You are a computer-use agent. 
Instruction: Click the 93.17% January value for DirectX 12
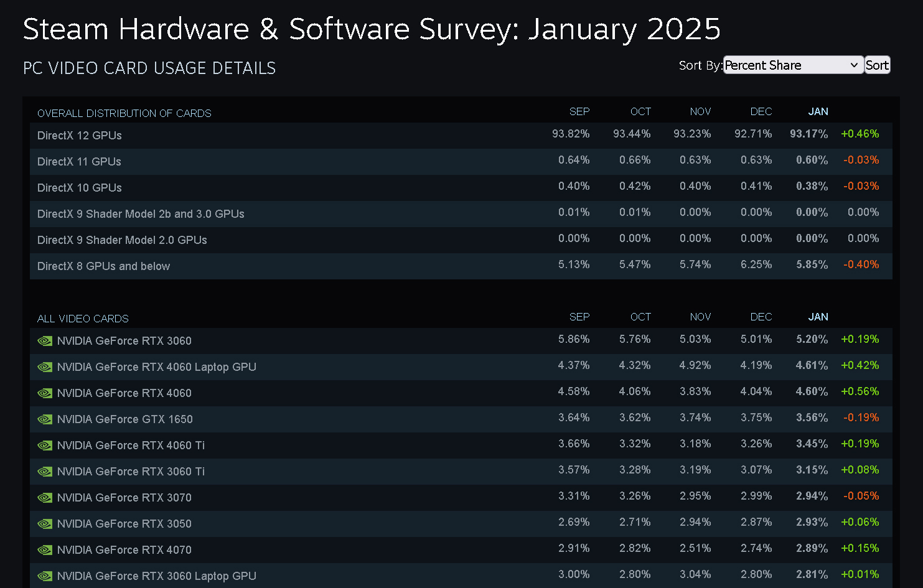pos(809,134)
